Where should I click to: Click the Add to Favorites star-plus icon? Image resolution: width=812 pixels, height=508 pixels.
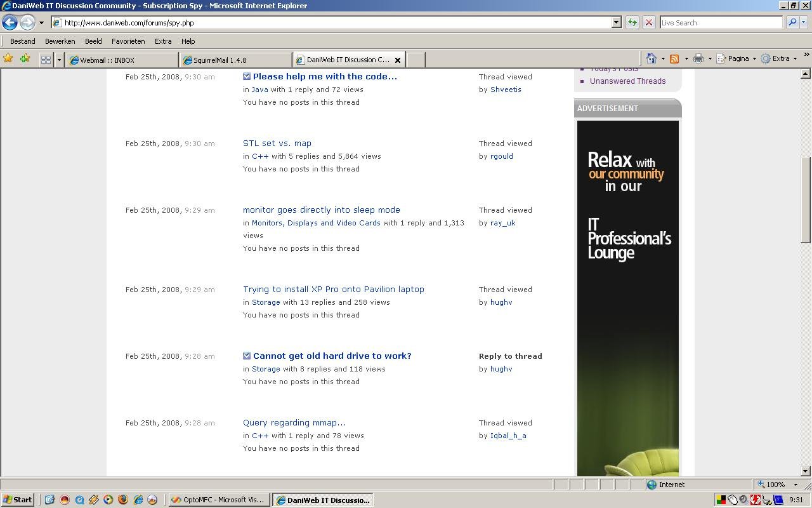pyautogui.click(x=25, y=58)
